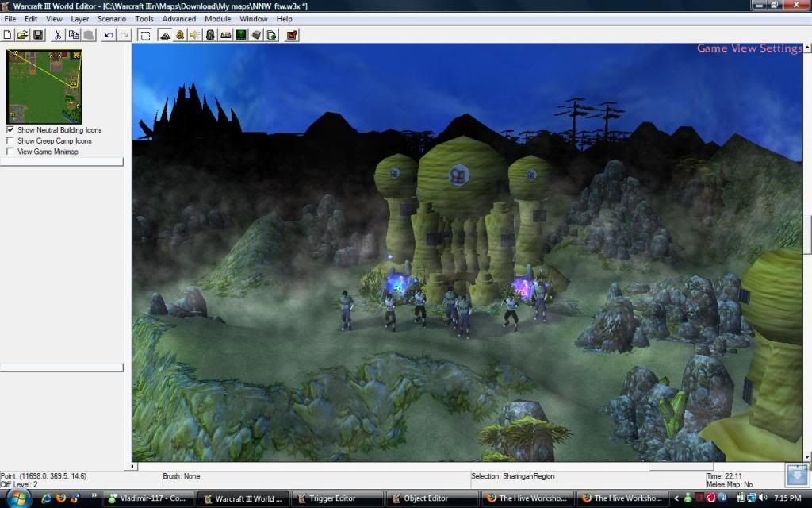Viewport: 812px width, 508px height.
Task: Click the viewport scroll-up arrow
Action: (807, 47)
